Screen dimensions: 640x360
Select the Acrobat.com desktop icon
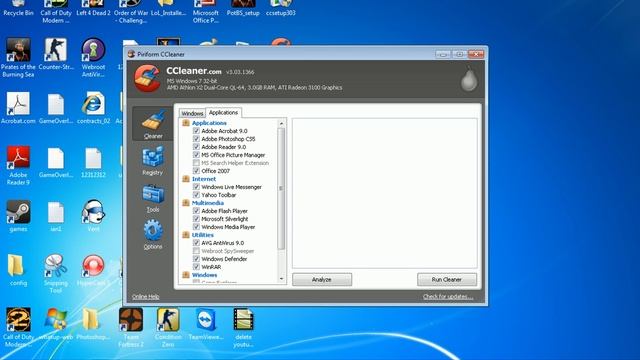(x=18, y=108)
